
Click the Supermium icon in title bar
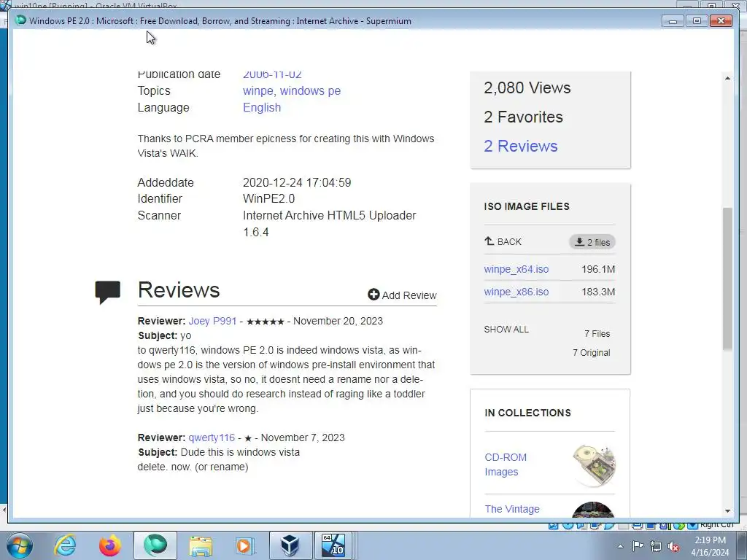(x=20, y=20)
